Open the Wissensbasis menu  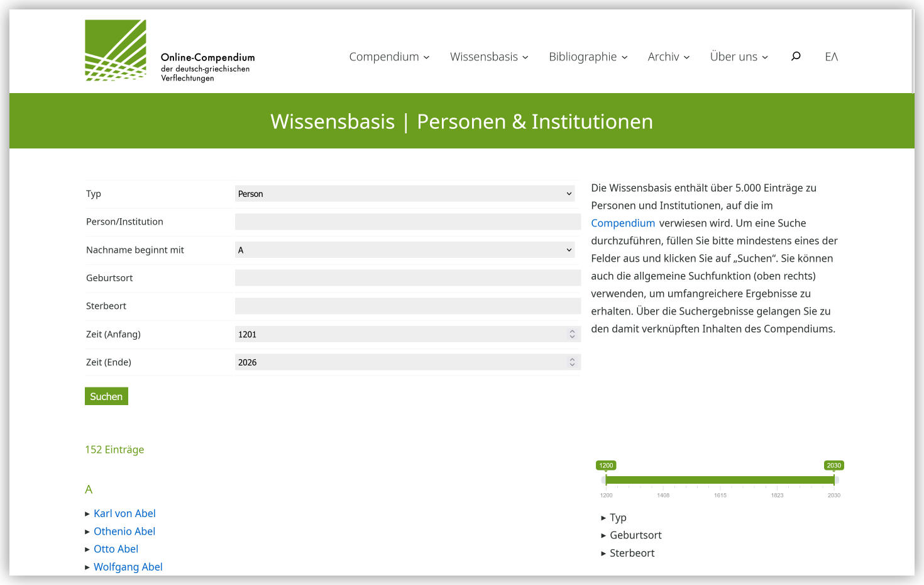coord(489,57)
